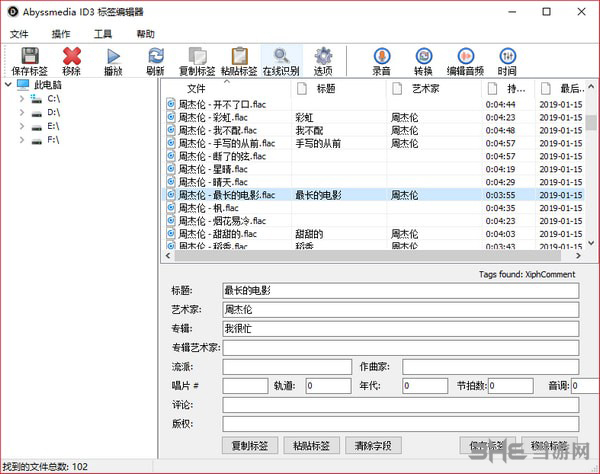Expand the D:\ drive node
Screen dimensions: 600x474
(22, 112)
